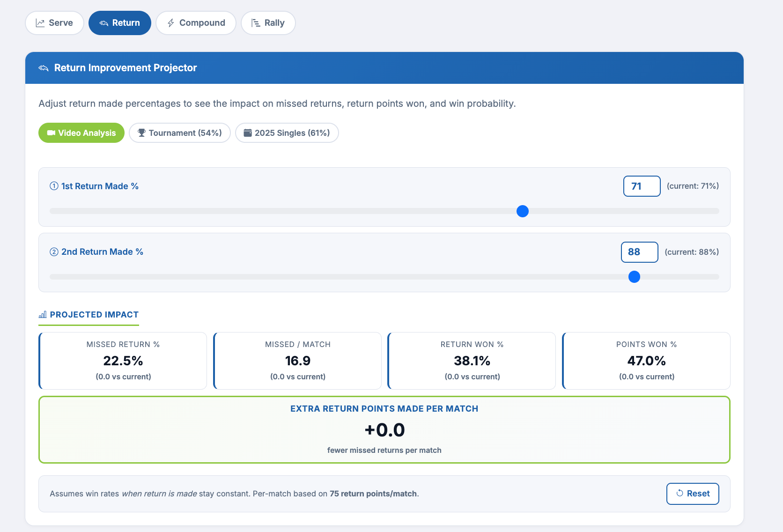Choose 2025 Singles (61%) data source
The image size is (783, 532).
click(x=287, y=133)
